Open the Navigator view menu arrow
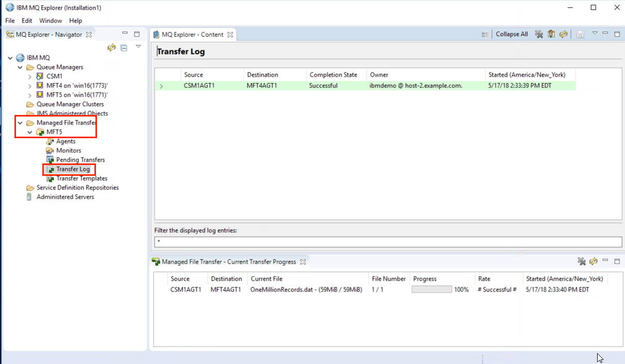The height and width of the screenshot is (364, 625). pyautogui.click(x=138, y=46)
